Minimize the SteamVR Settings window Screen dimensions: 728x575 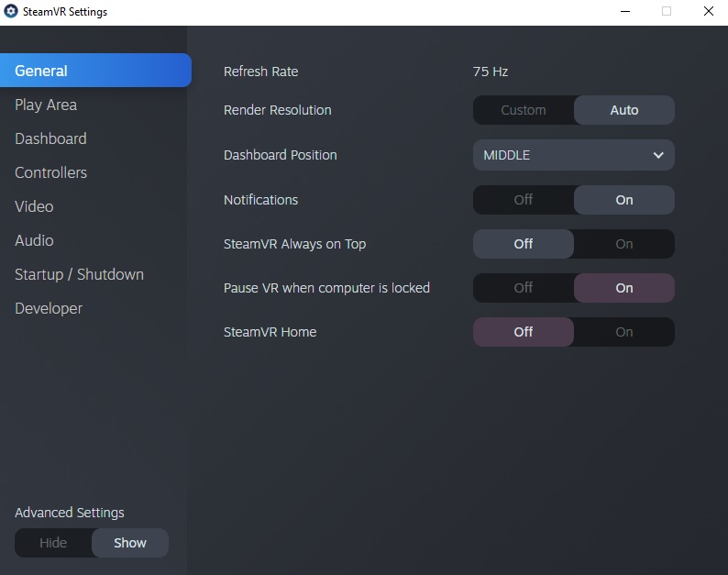pyautogui.click(x=625, y=11)
